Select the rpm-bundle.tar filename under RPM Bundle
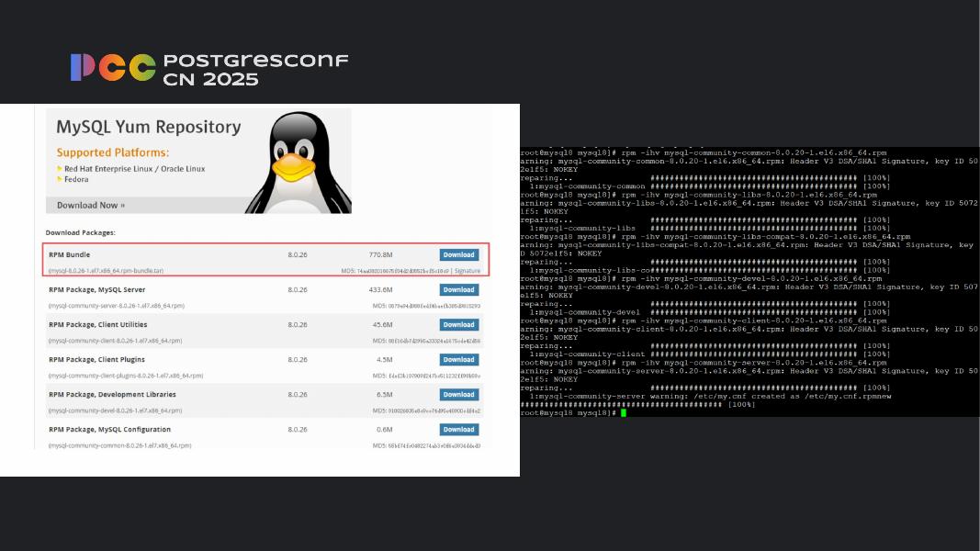This screenshot has height=551, width=980. coord(106,271)
